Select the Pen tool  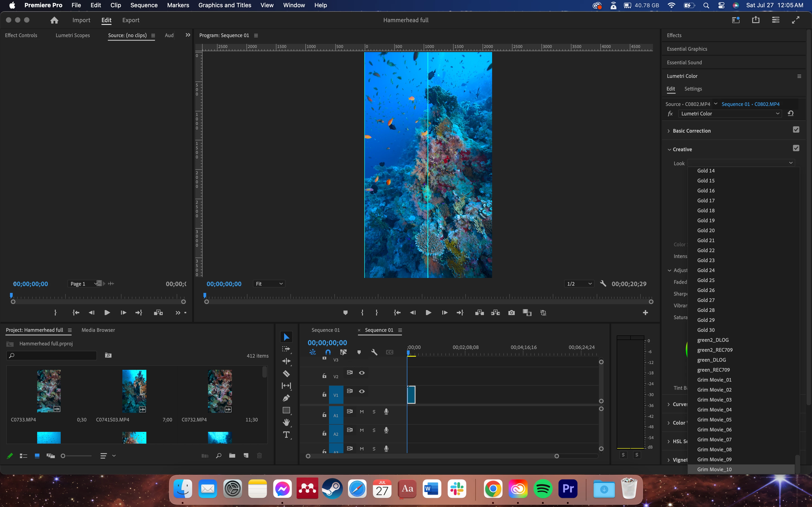point(286,398)
